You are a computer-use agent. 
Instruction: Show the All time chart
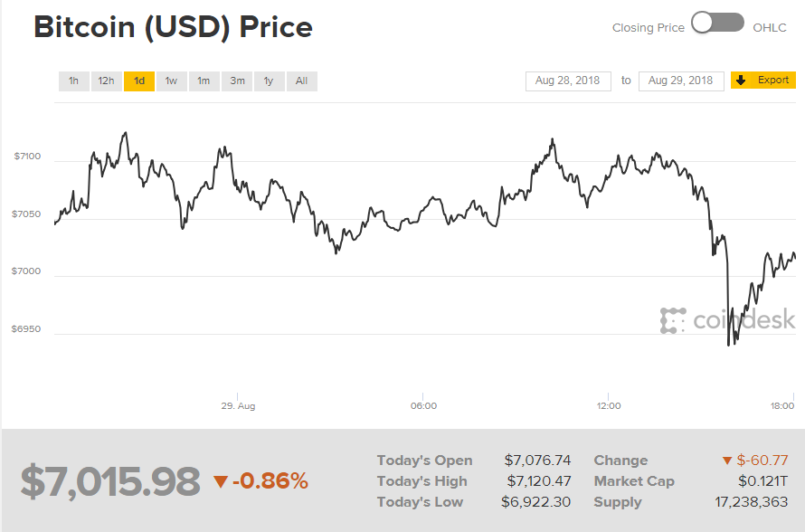[300, 81]
